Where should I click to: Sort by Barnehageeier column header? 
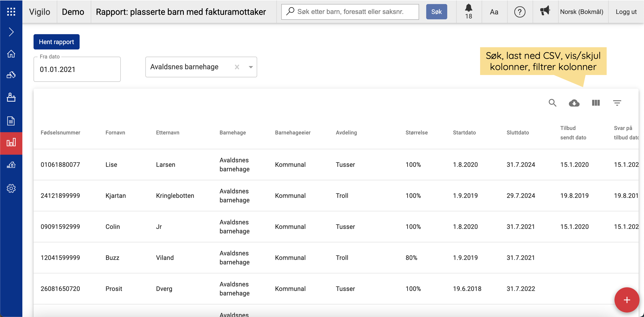point(293,133)
